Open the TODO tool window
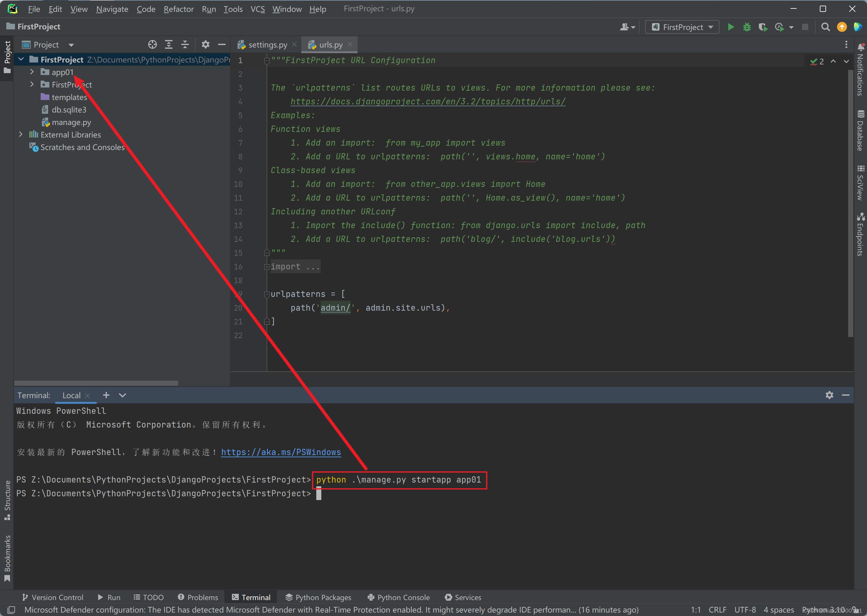This screenshot has height=616, width=867. point(149,597)
